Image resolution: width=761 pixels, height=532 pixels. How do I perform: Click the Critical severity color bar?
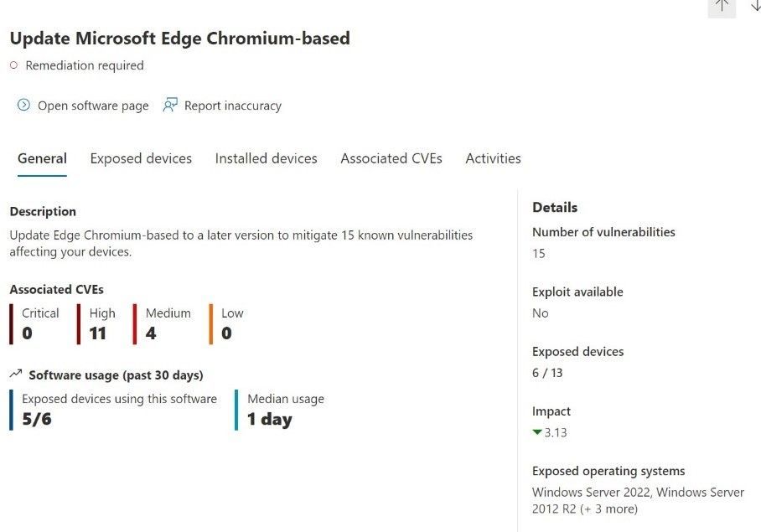click(x=12, y=324)
